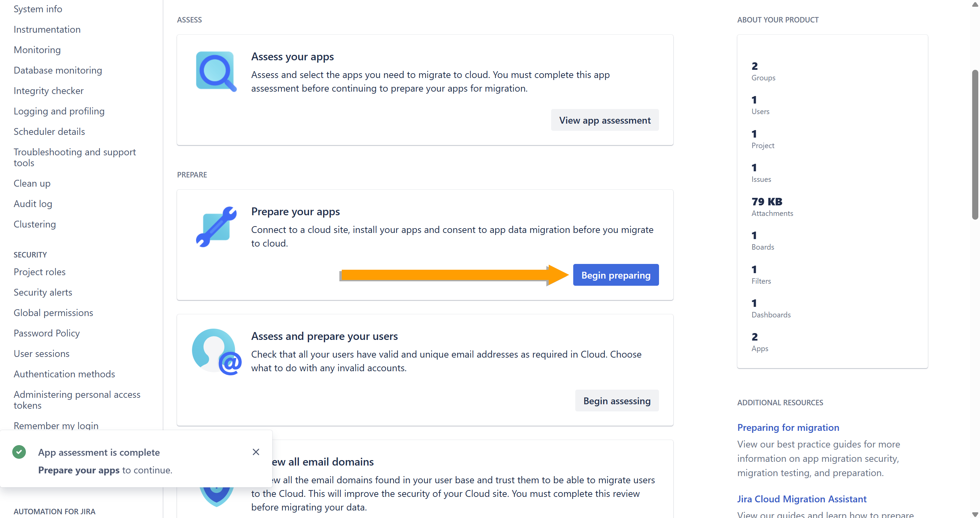Click the shield email domains icon
This screenshot has width=980, height=518.
point(216,497)
